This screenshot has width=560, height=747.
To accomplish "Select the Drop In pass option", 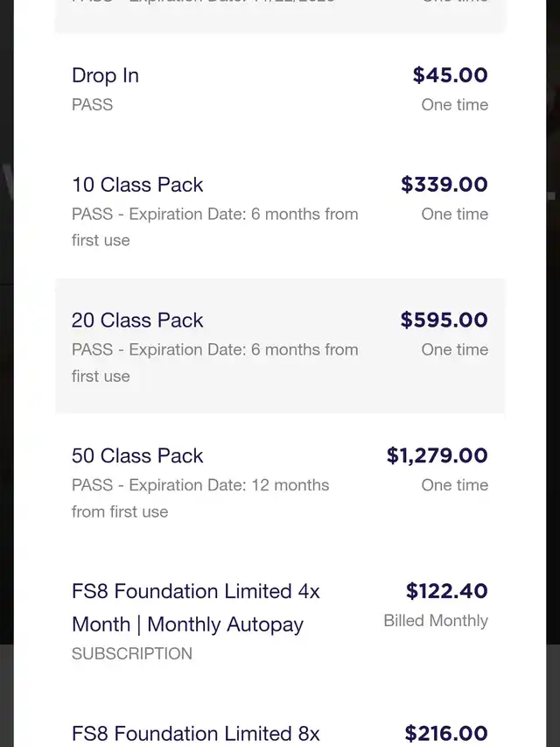I will (105, 76).
